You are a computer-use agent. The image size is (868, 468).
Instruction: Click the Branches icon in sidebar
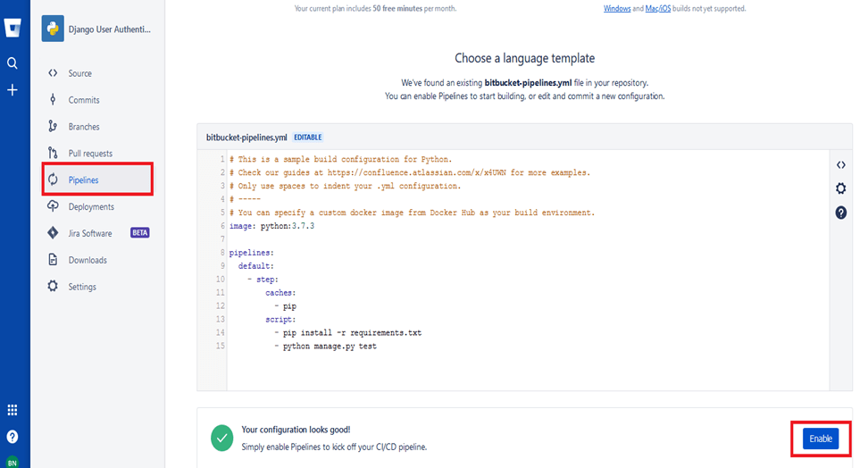coord(53,126)
